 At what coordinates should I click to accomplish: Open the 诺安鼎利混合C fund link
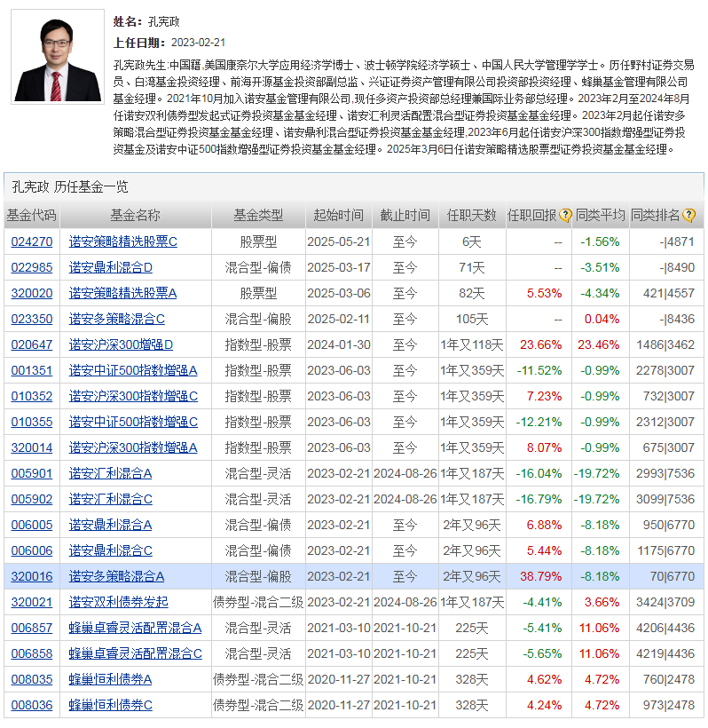coord(110,551)
